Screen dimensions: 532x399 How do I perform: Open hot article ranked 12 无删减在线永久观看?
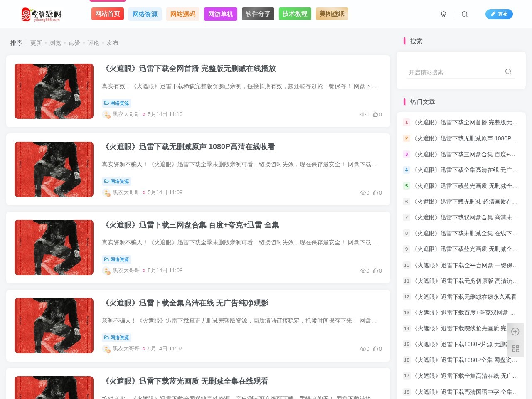465,297
